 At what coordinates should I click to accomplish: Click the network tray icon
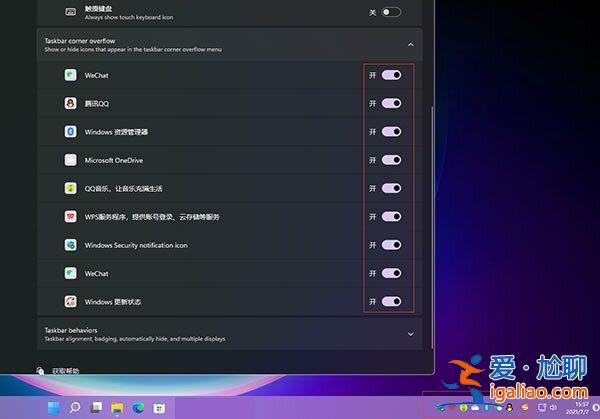542,408
